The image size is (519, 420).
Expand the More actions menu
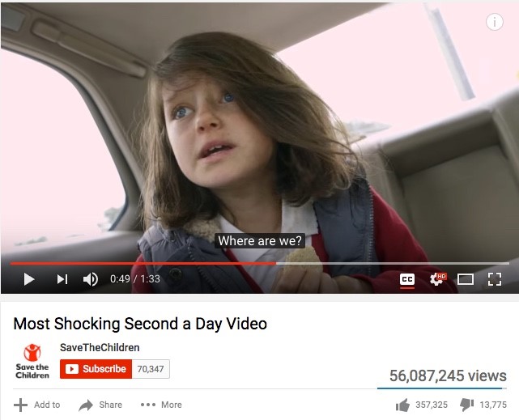pyautogui.click(x=161, y=405)
